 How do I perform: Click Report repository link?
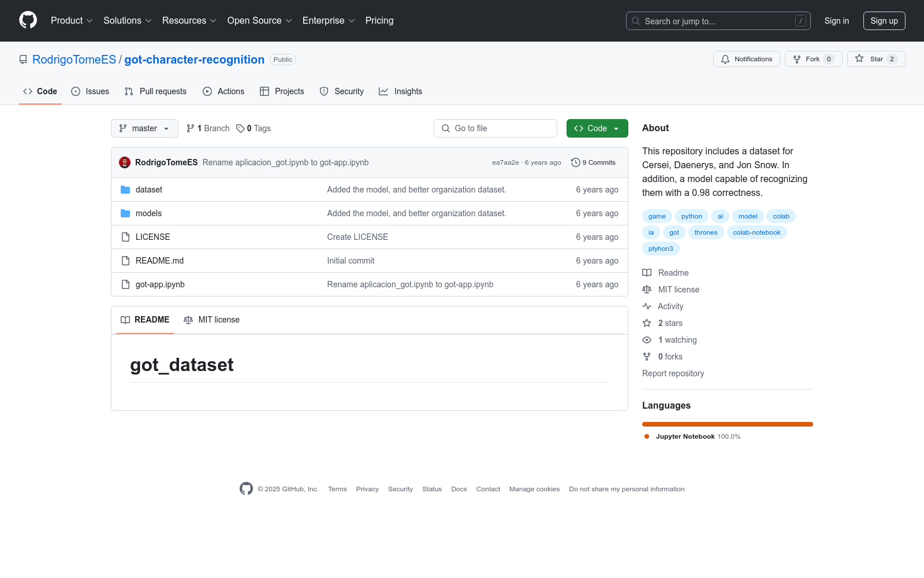click(x=673, y=373)
